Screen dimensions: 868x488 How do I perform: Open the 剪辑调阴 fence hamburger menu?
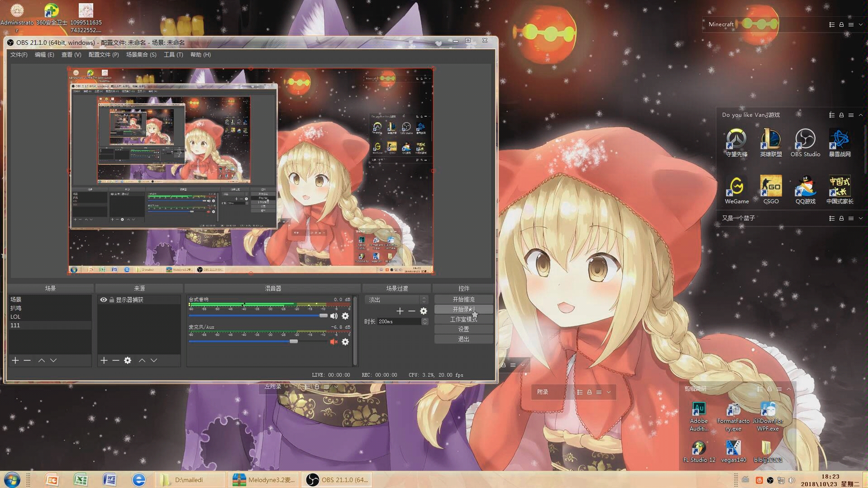[779, 389]
